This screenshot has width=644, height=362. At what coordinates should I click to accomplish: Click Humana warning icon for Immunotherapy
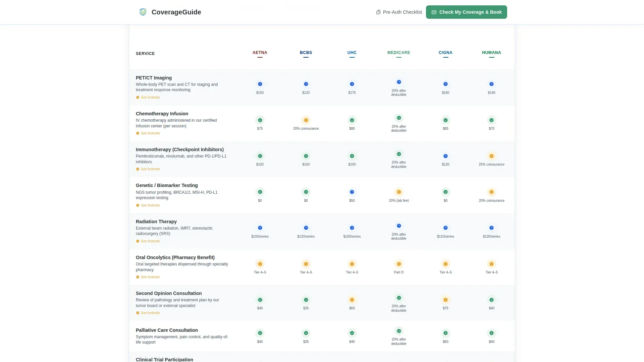coord(491,156)
